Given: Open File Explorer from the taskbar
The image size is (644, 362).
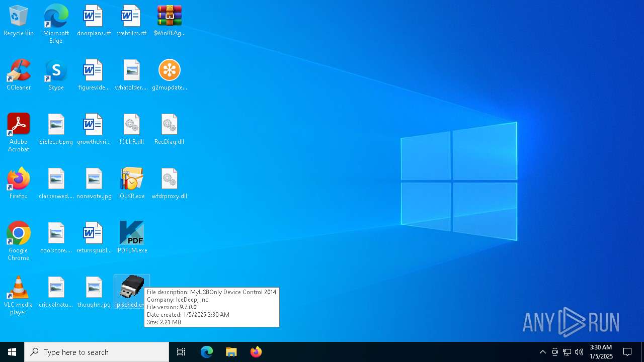Looking at the screenshot, I should pyautogui.click(x=231, y=352).
